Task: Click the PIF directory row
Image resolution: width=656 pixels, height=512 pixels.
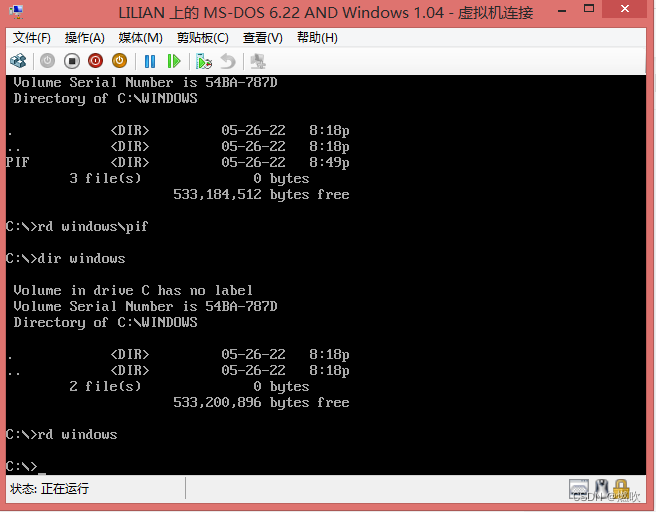Action: point(178,162)
